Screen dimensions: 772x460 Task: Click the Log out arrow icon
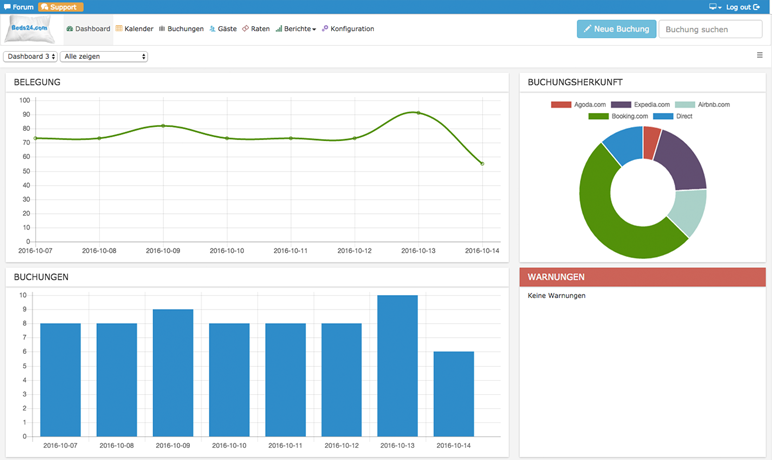point(756,7)
